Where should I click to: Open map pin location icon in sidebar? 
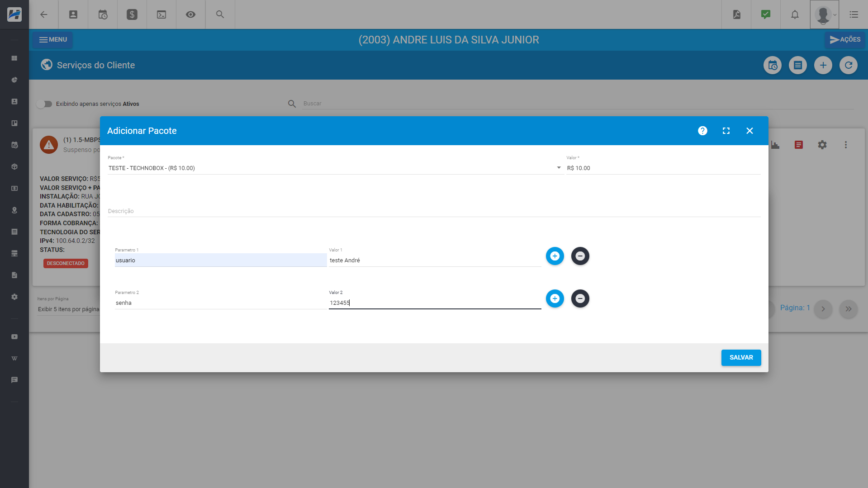[x=14, y=210]
